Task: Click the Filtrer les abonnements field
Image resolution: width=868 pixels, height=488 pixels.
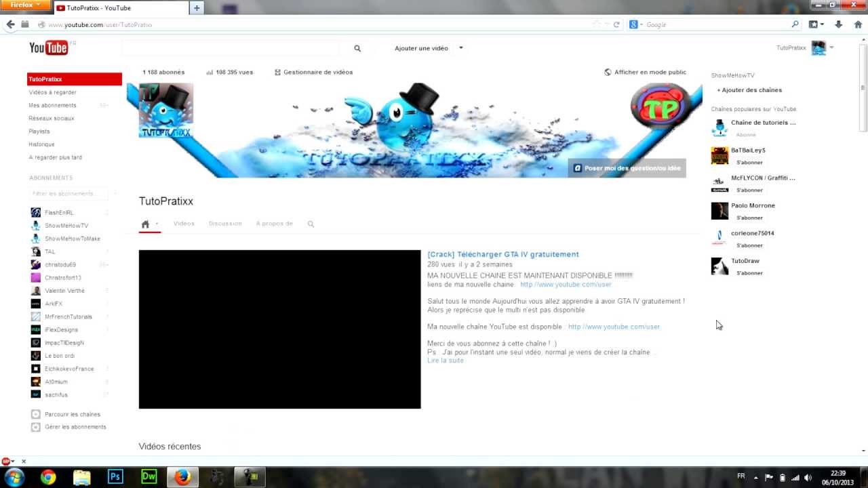Action: coord(68,193)
